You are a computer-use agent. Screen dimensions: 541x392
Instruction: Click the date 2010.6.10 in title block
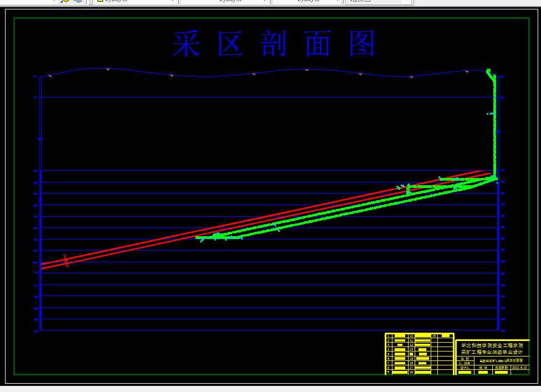[x=519, y=368]
